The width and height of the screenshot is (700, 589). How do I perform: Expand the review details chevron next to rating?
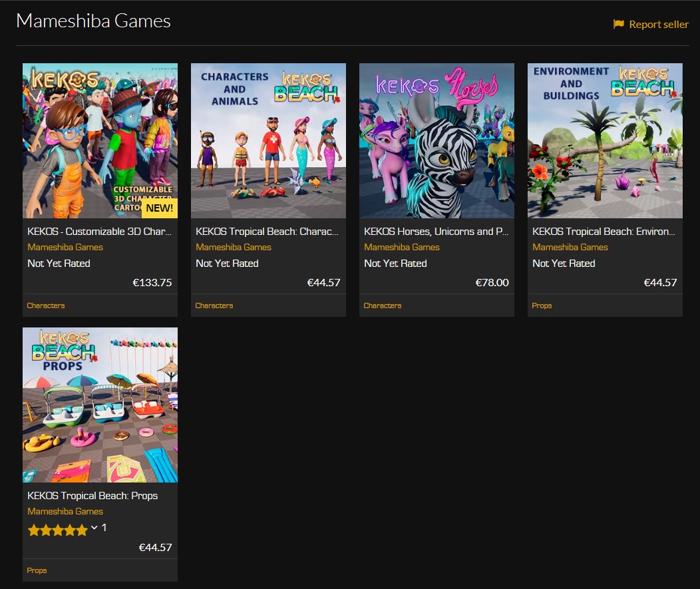click(93, 530)
